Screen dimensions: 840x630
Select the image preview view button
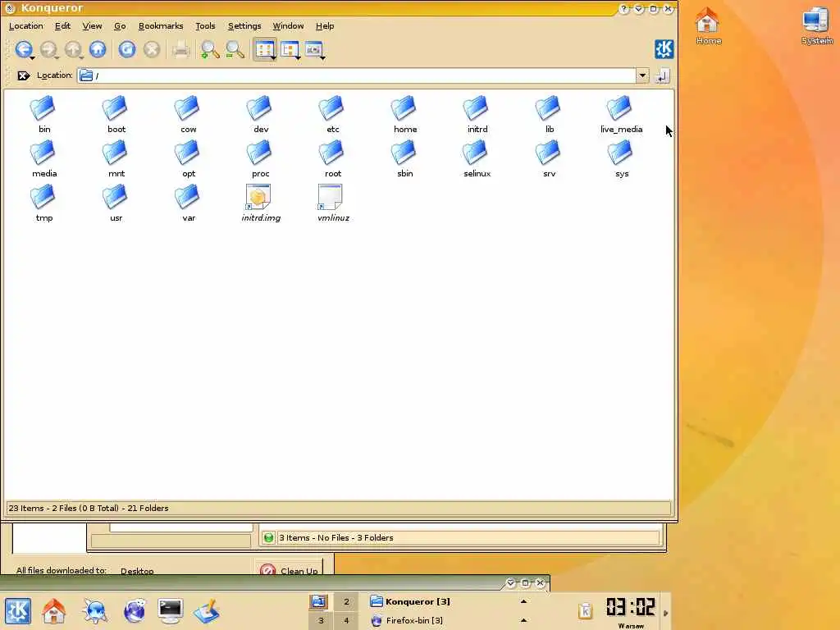[x=314, y=49]
